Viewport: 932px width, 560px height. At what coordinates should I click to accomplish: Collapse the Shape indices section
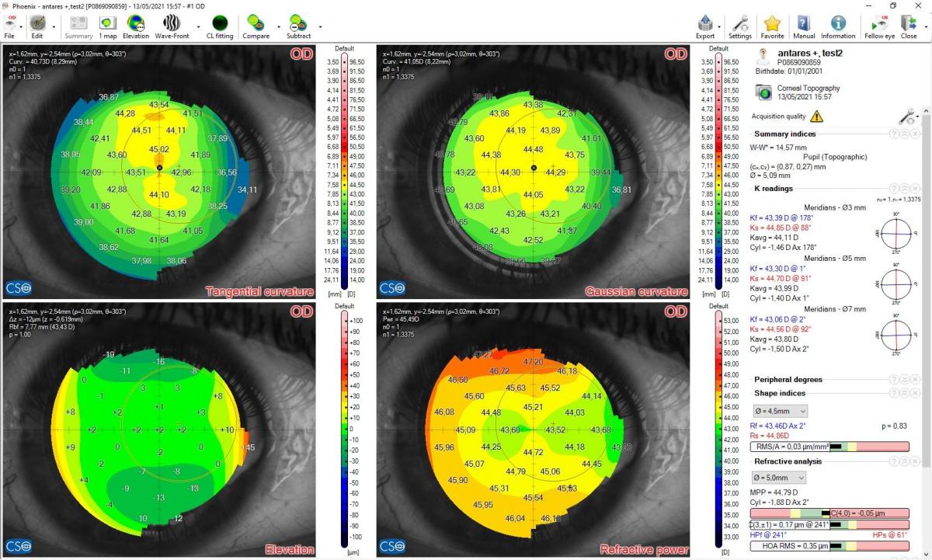click(x=905, y=393)
